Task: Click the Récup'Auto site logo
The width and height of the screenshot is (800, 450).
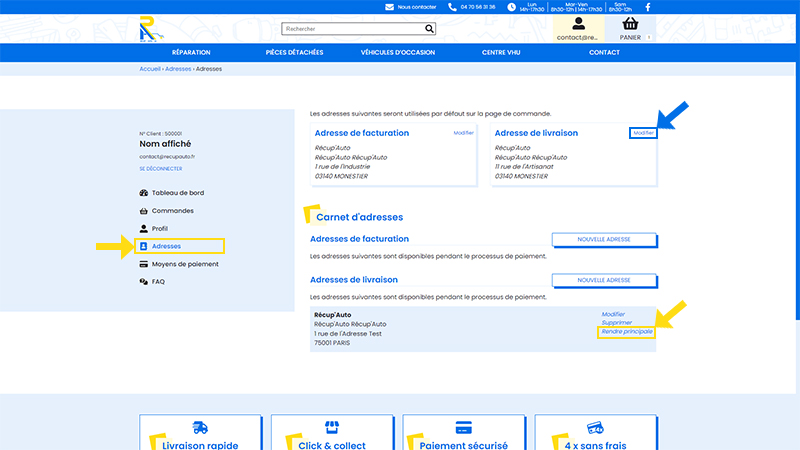Action: tap(151, 29)
